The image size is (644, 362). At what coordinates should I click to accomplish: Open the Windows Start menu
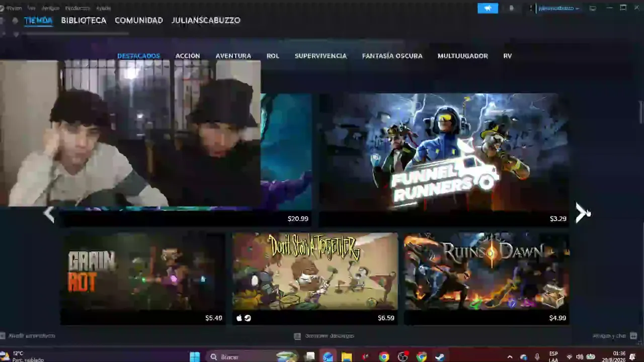[x=195, y=356]
